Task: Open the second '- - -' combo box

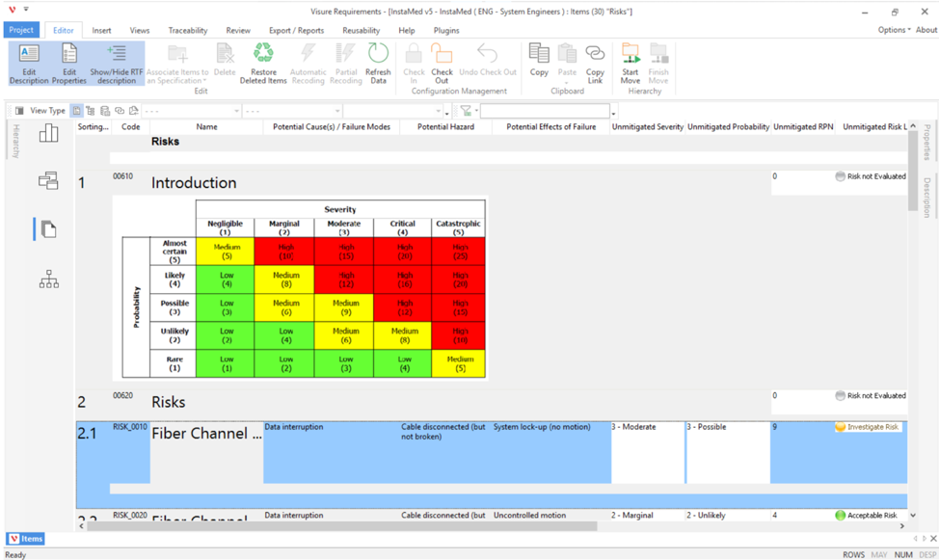Action: tap(292, 111)
